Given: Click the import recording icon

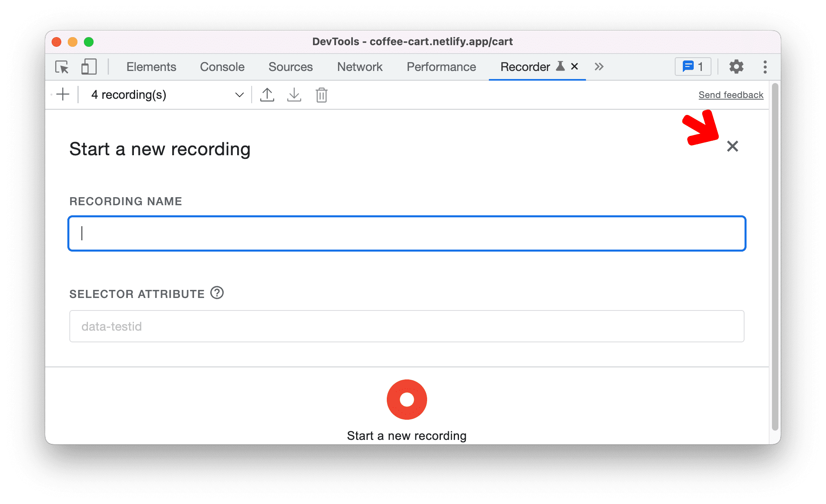Looking at the screenshot, I should click(x=294, y=94).
